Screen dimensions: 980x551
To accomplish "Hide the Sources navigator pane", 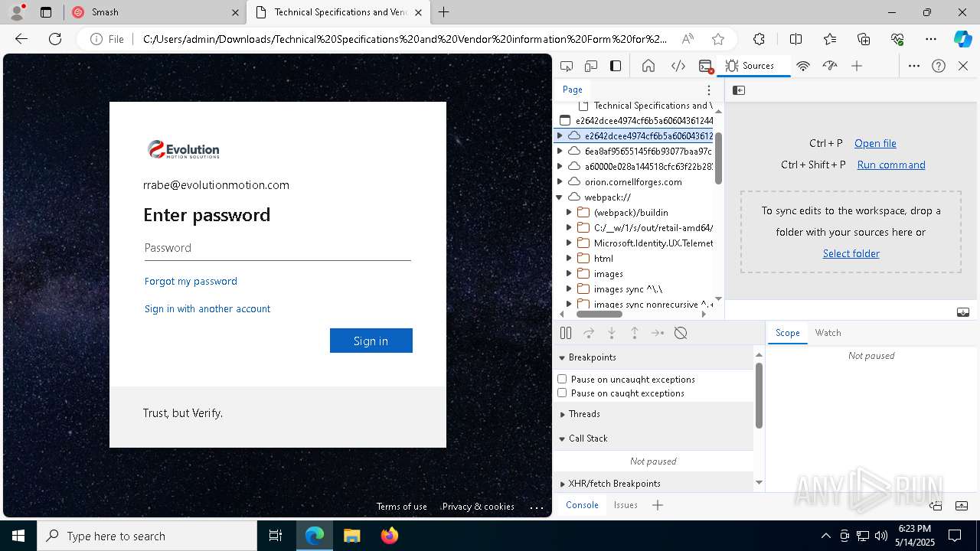I will (739, 90).
